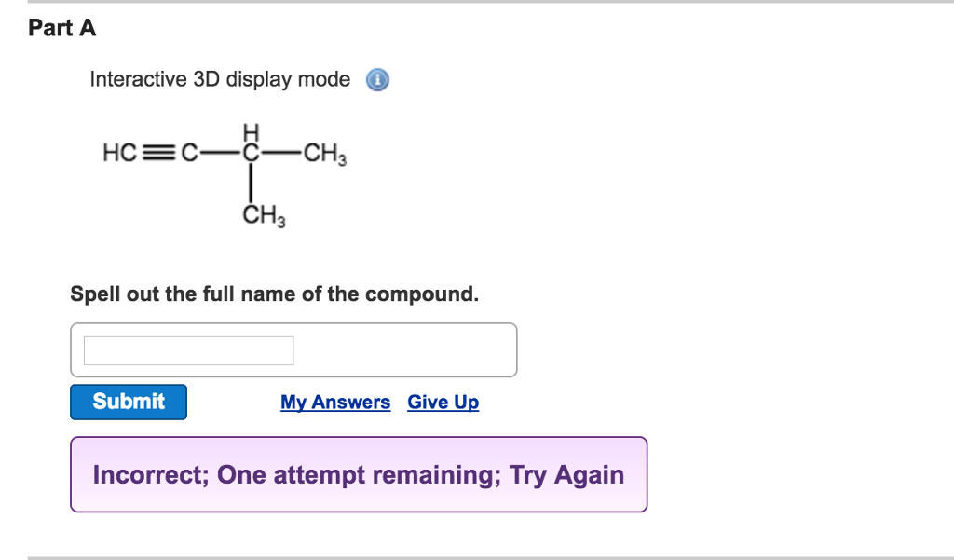
Task: Click the Interactive 3D display mode label
Action: 221,79
